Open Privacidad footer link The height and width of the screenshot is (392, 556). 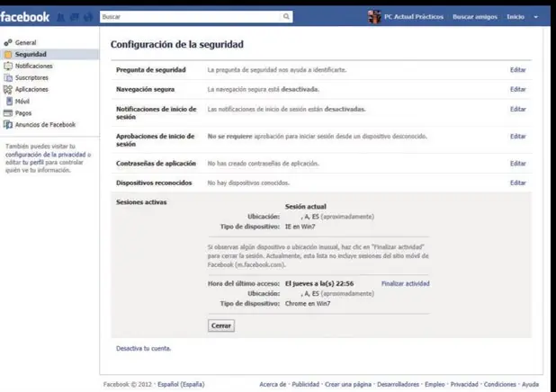point(464,384)
